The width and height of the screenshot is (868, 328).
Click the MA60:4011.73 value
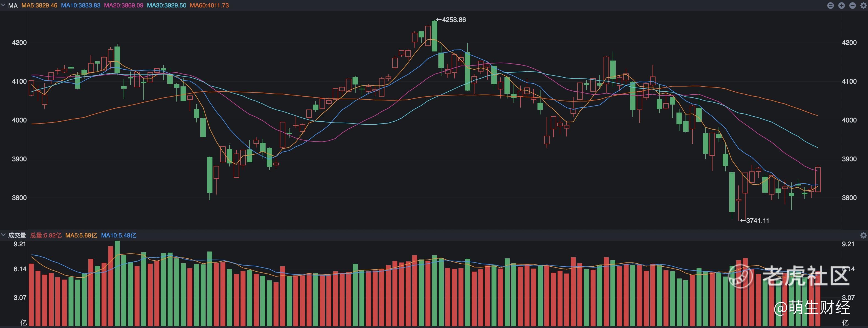(209, 6)
